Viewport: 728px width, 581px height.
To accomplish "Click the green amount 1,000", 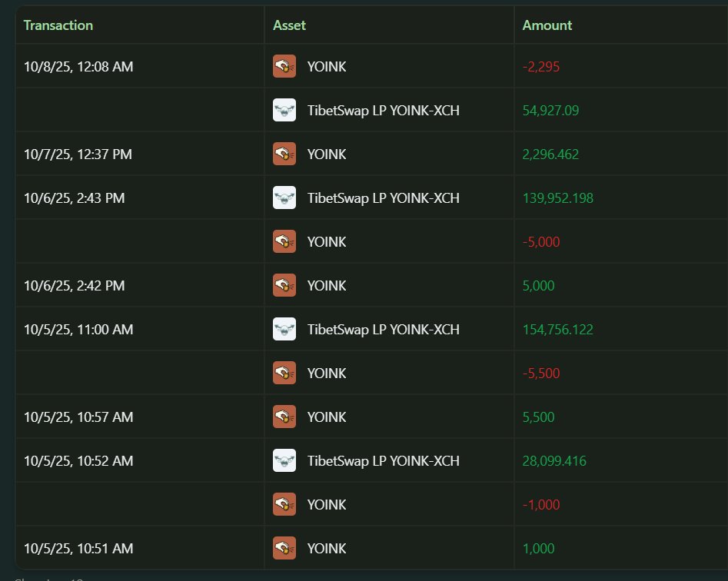I will [x=539, y=548].
